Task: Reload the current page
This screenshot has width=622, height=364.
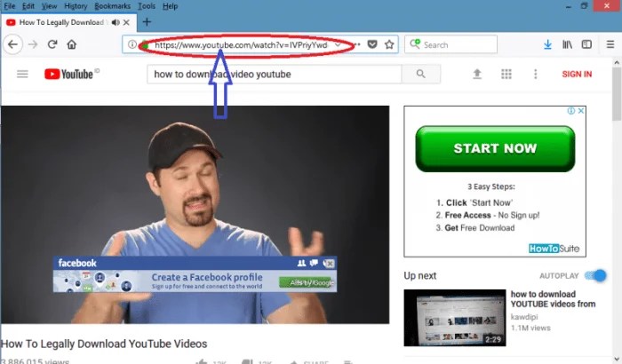Action: point(52,44)
